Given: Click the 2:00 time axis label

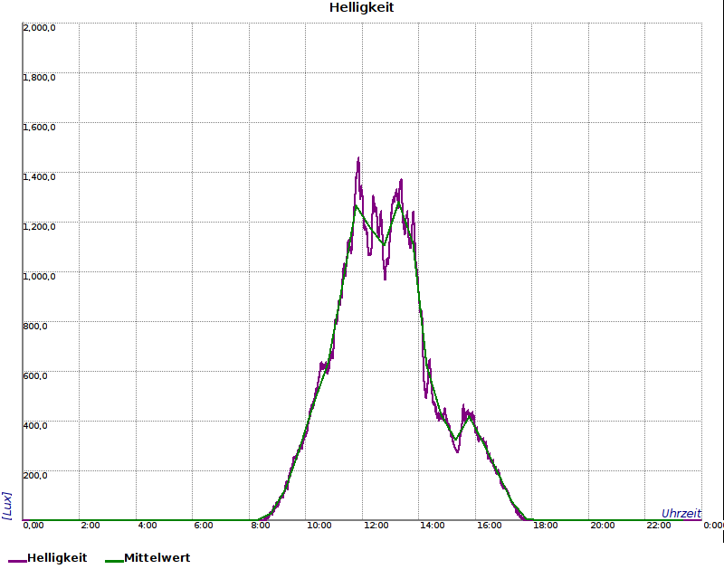Looking at the screenshot, I should pos(90,526).
